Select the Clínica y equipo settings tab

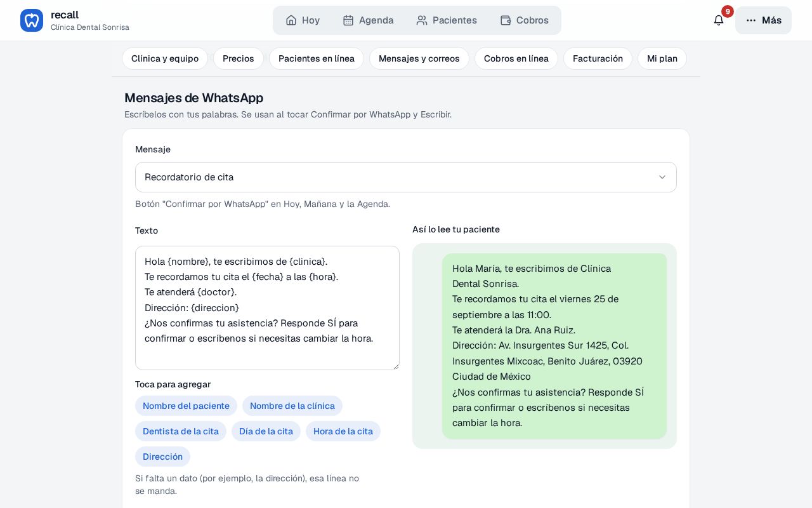165,58
